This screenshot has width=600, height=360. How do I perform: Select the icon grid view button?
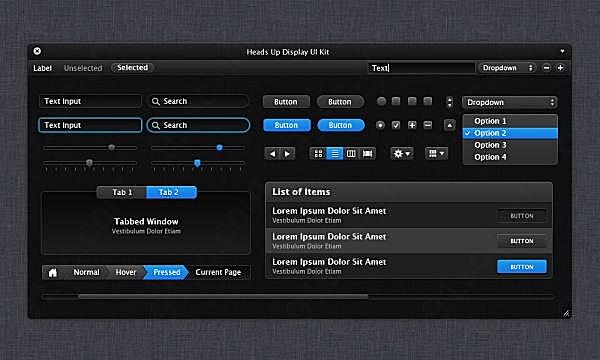pos(318,154)
